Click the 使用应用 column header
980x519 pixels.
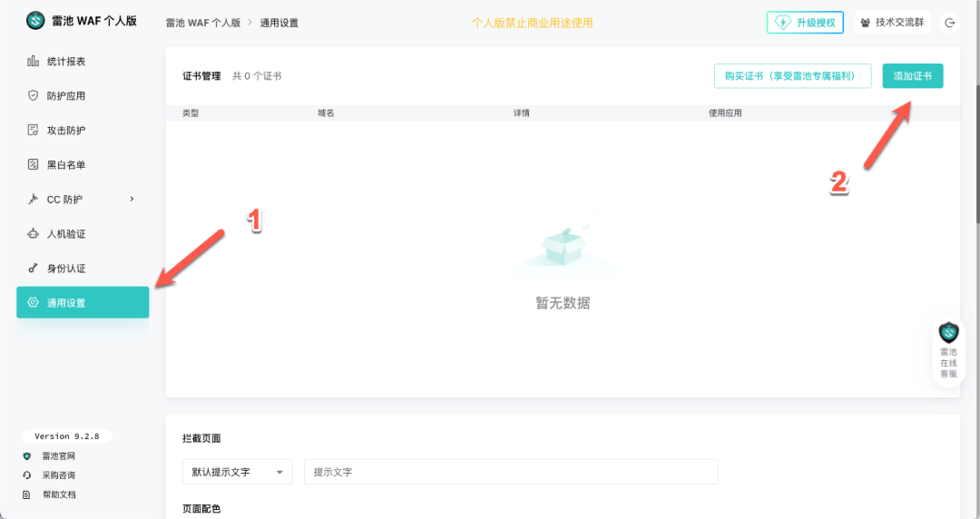[x=725, y=113]
